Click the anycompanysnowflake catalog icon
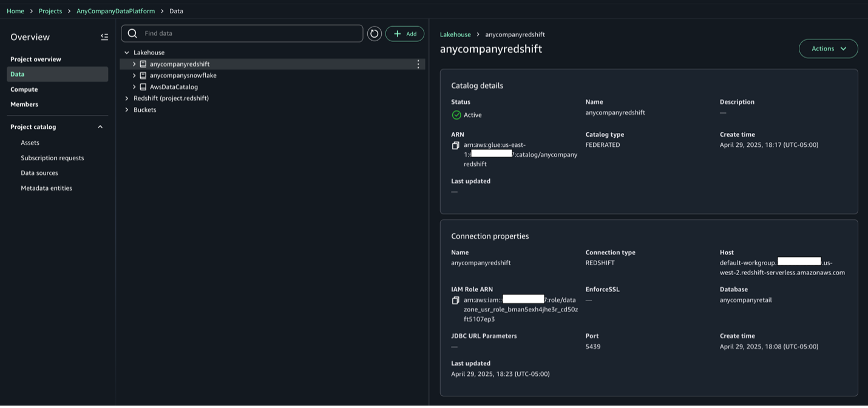The height and width of the screenshot is (408, 868). [x=143, y=75]
